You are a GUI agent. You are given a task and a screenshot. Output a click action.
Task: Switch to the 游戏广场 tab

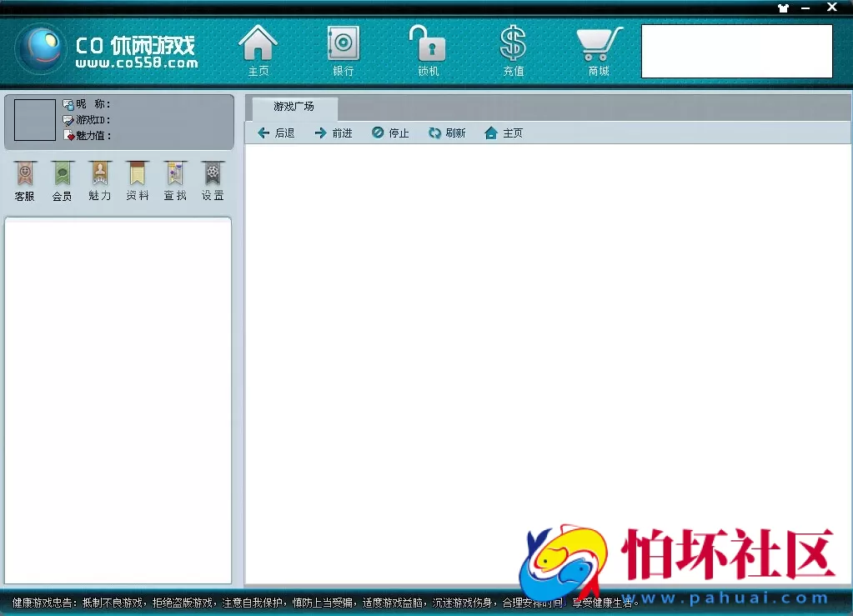click(294, 107)
